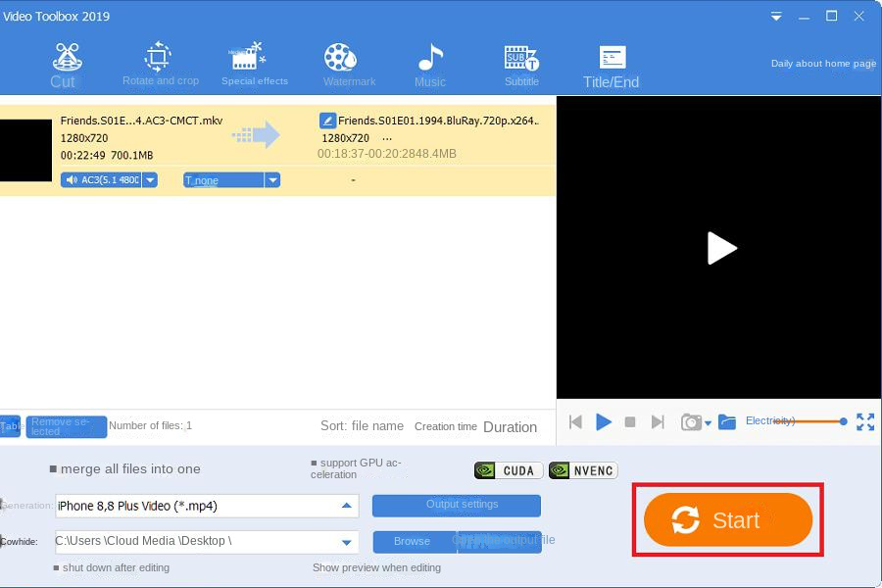
Task: Click the Table button
Action: click(x=10, y=426)
